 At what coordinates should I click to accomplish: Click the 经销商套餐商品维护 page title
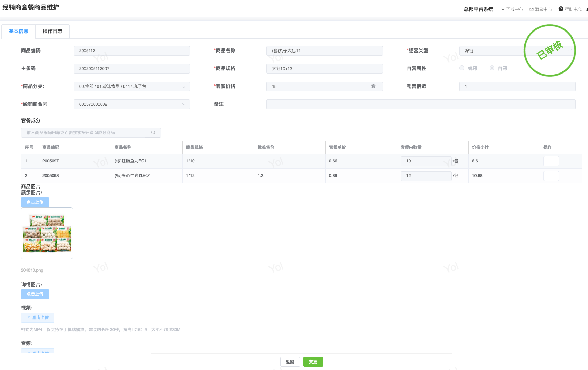[x=31, y=7]
